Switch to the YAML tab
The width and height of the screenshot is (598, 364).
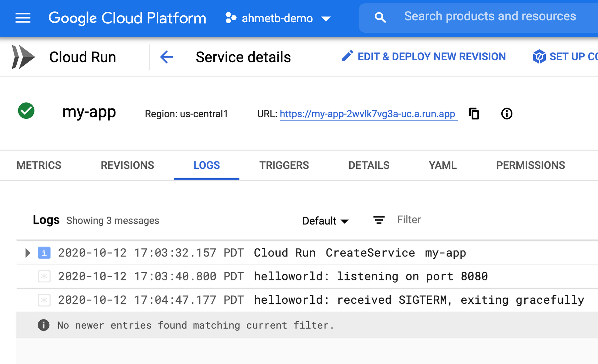pyautogui.click(x=443, y=165)
